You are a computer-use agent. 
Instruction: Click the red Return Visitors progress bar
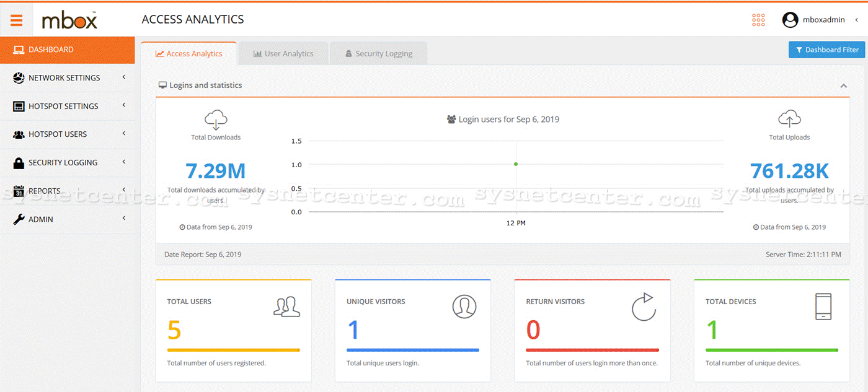[592, 350]
